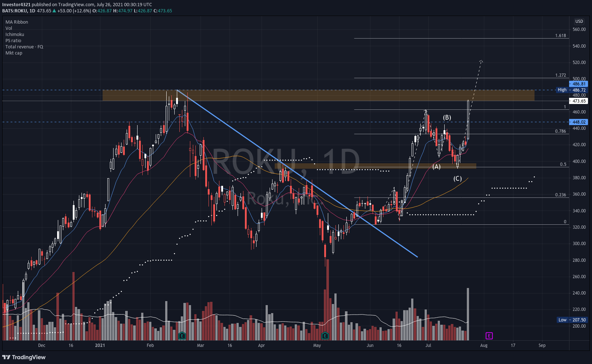This screenshot has height=364, width=592.
Task: Click the 1D interval label
Action: click(x=32, y=11)
